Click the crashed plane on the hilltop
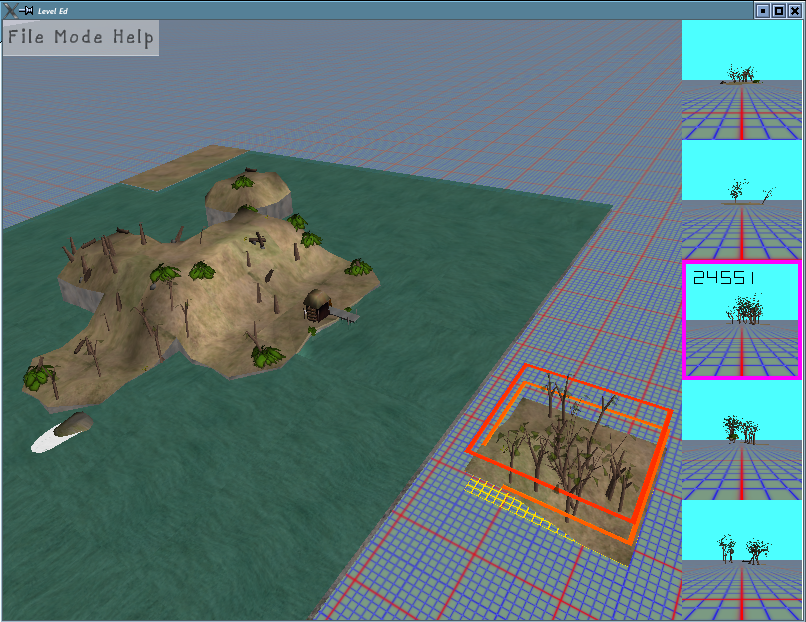The height and width of the screenshot is (622, 806). click(x=258, y=240)
